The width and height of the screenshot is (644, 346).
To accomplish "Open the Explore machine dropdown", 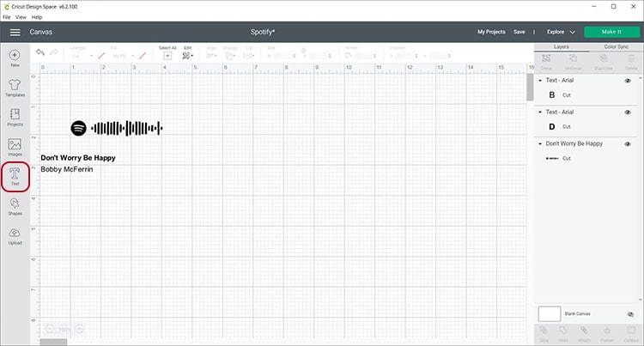I will point(561,32).
